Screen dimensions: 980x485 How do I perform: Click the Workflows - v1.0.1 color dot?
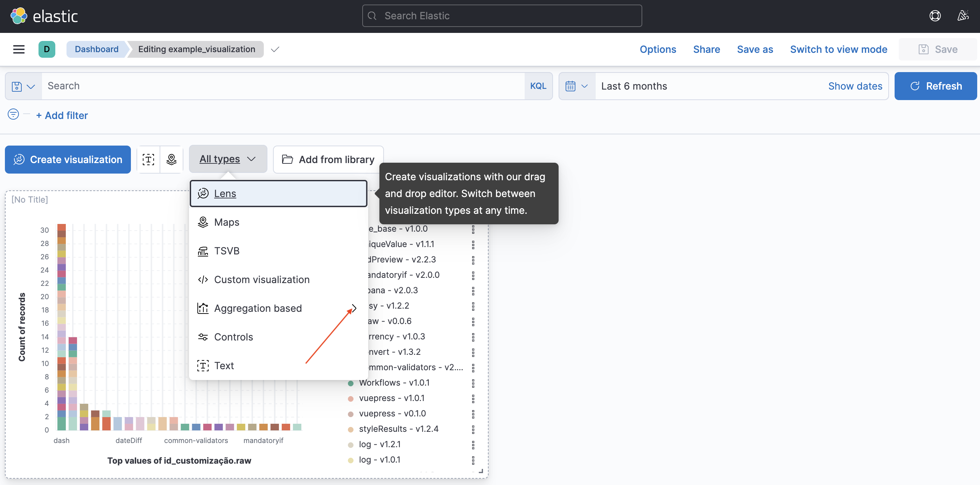351,383
